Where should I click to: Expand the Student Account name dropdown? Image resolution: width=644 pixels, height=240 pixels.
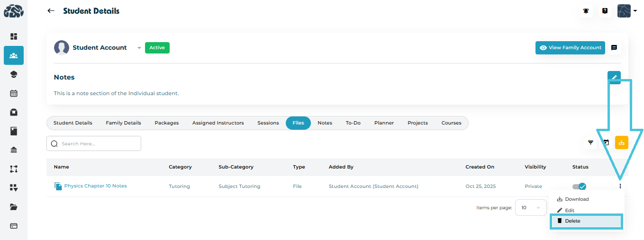pyautogui.click(x=139, y=48)
